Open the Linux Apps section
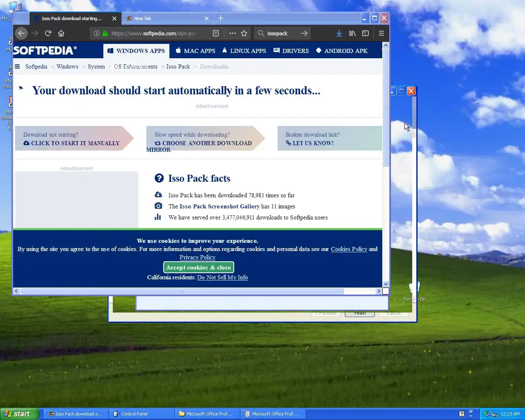525x420 pixels. click(244, 51)
